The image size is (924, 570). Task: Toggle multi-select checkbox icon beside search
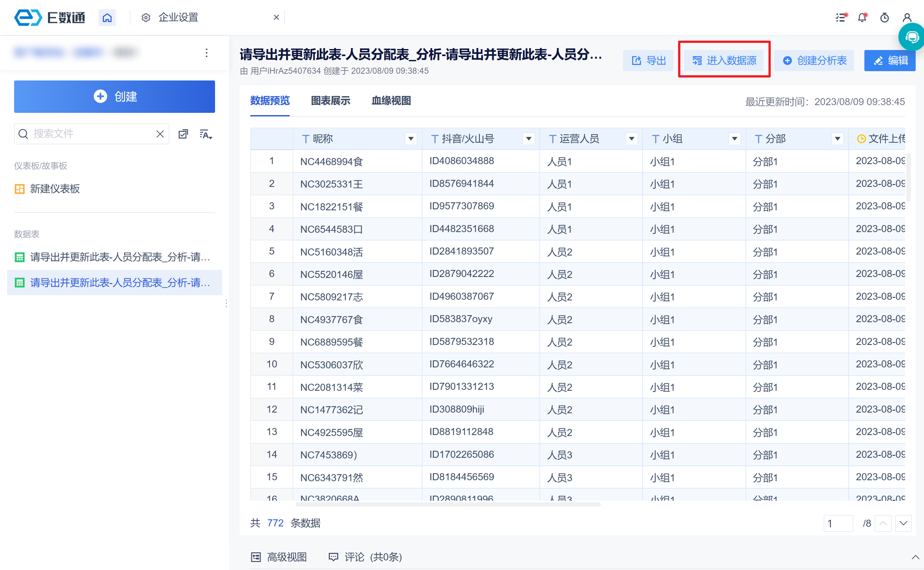183,134
